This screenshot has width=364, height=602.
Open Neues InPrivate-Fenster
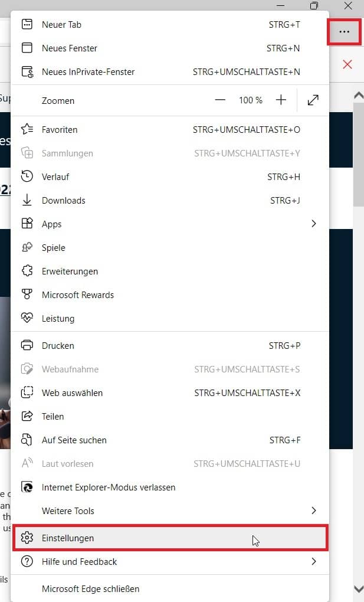(88, 72)
